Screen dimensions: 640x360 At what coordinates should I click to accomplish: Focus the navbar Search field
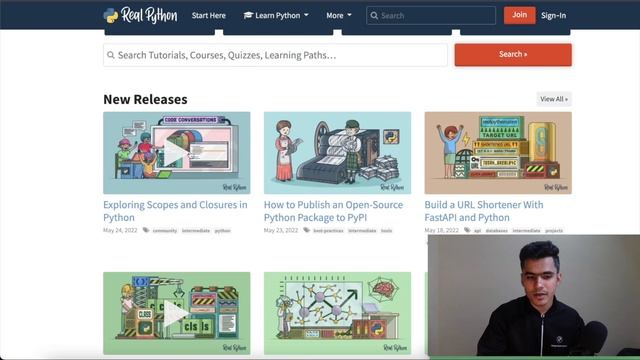pos(431,16)
